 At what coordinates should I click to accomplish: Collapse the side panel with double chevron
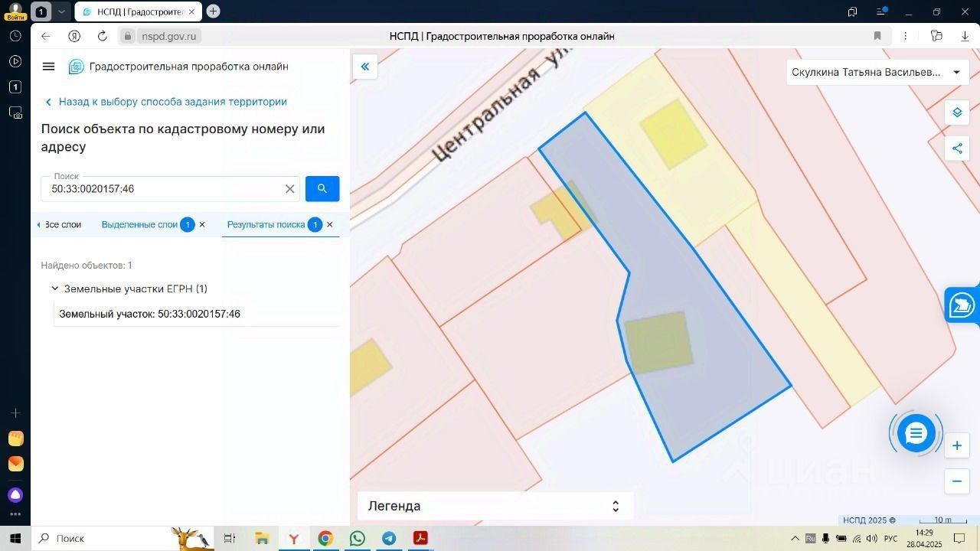tap(365, 67)
